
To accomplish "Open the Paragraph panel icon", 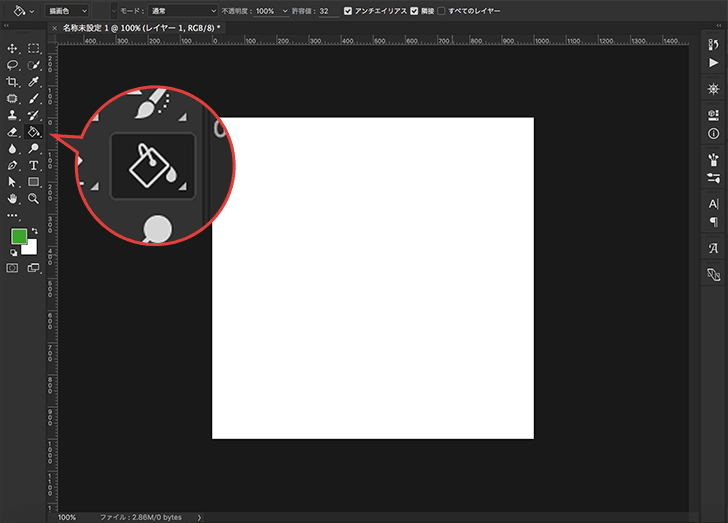I will [x=714, y=222].
